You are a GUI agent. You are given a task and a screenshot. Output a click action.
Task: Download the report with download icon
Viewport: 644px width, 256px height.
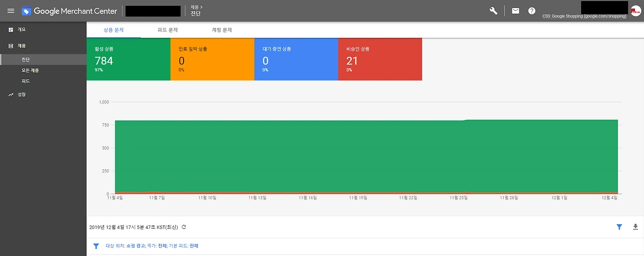[635, 227]
